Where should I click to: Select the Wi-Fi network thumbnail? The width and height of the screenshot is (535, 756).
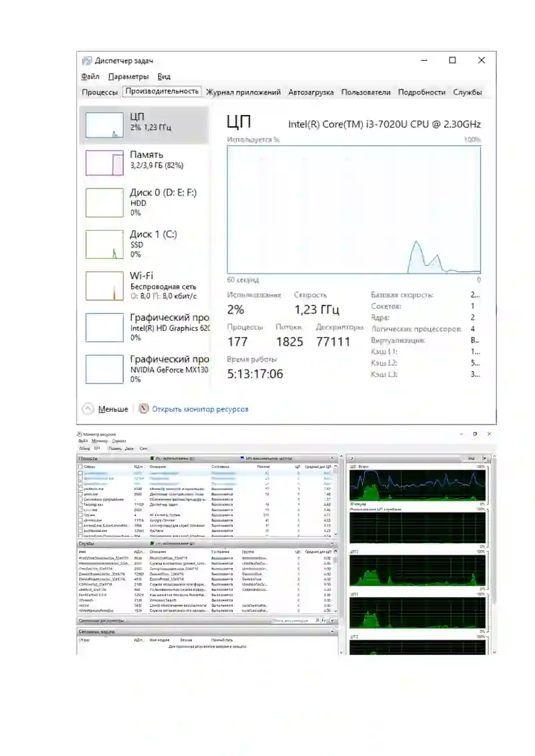[105, 286]
